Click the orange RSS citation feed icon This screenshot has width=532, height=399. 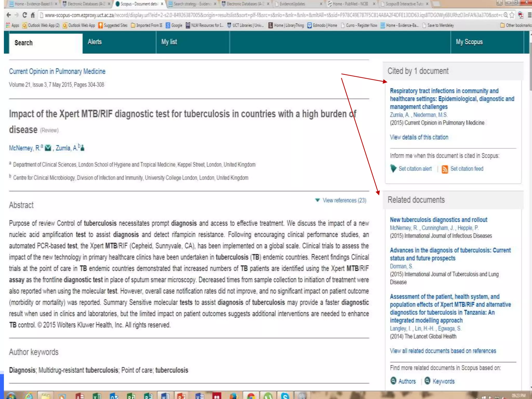point(445,169)
